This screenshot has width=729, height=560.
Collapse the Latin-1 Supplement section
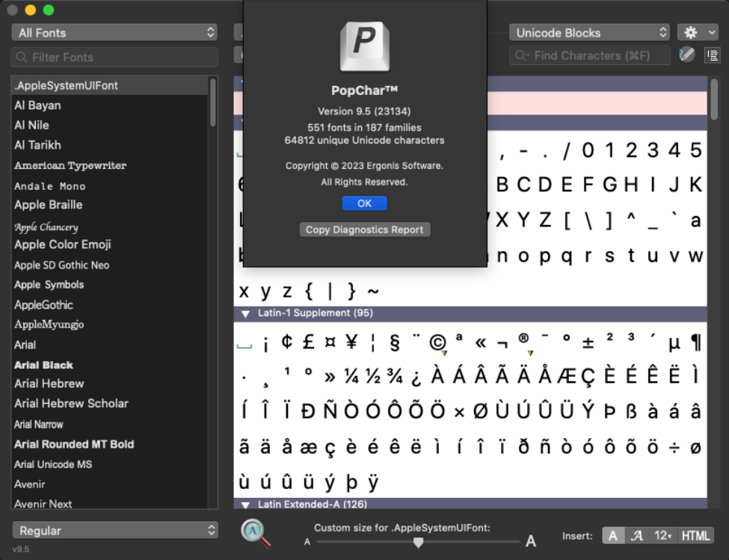(245, 313)
